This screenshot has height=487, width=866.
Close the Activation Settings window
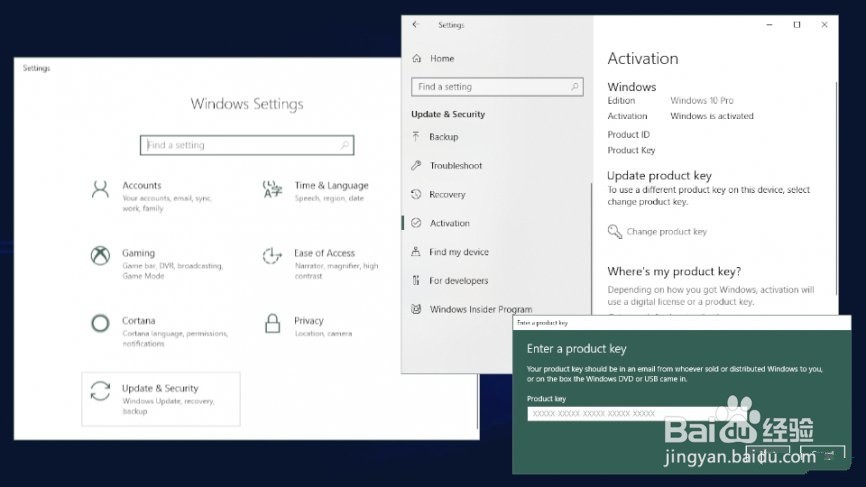tap(824, 25)
